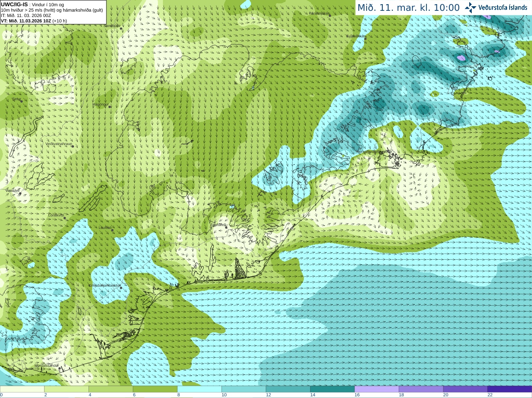Click the 18–20 m/s purple legend swatch
The height and width of the screenshot is (398, 532).
point(421,389)
